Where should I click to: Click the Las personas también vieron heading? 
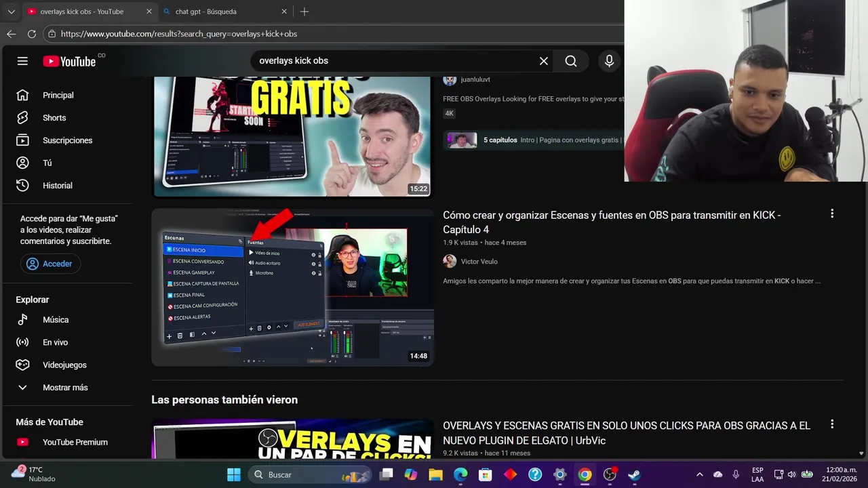[x=224, y=400]
